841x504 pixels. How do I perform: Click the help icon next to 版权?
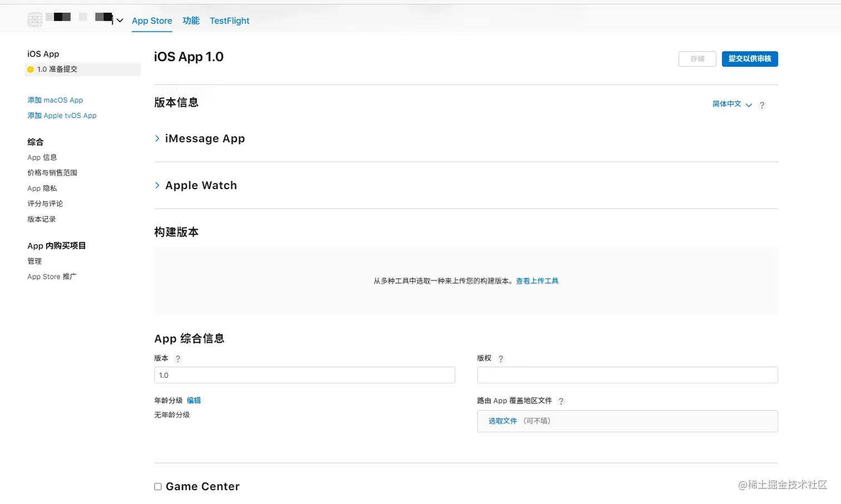tap(501, 359)
